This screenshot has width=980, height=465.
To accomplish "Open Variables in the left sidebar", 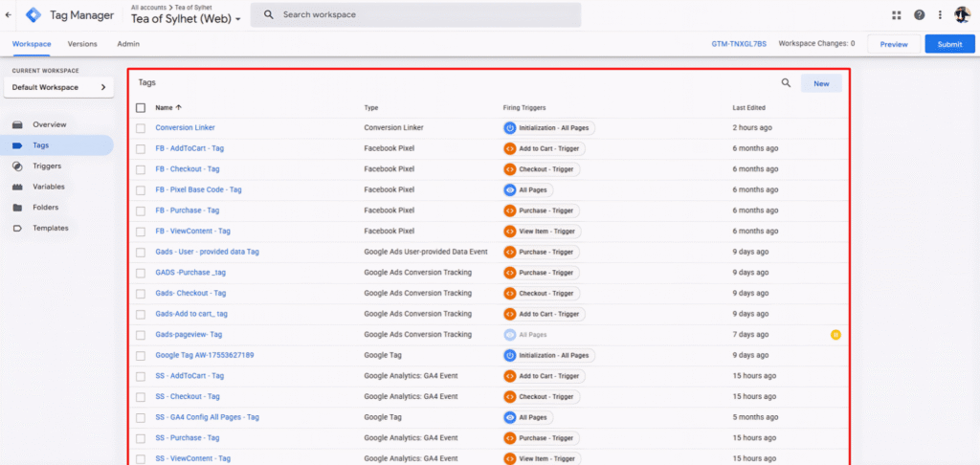I will (49, 187).
